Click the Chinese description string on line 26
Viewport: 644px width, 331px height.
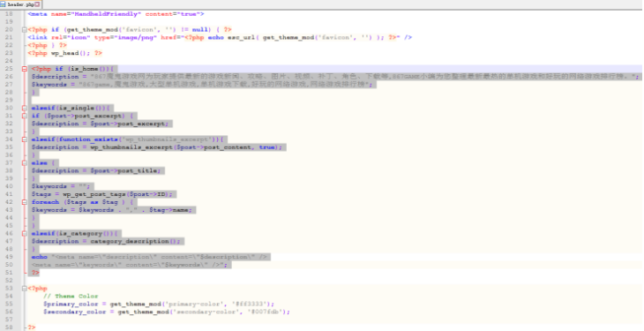(x=362, y=77)
